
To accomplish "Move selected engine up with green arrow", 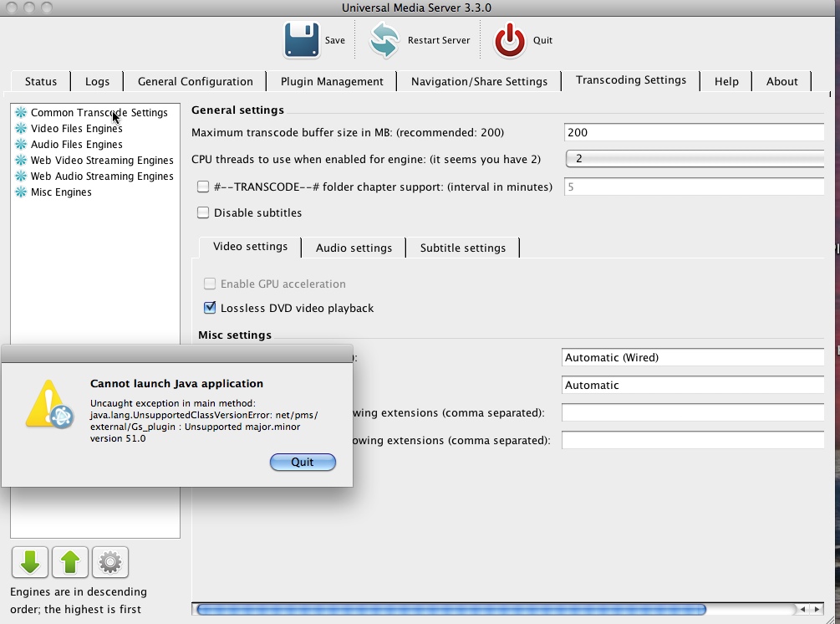I will [70, 562].
